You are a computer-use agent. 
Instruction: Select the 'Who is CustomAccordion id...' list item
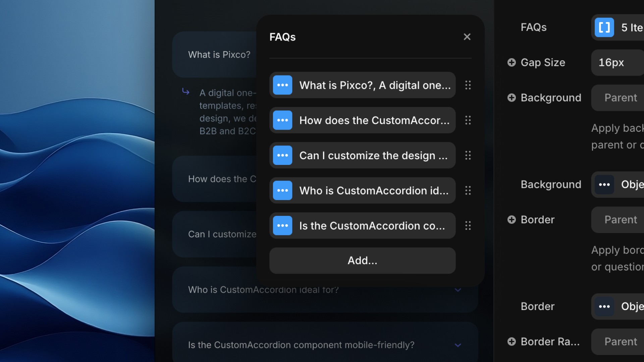coord(362,190)
